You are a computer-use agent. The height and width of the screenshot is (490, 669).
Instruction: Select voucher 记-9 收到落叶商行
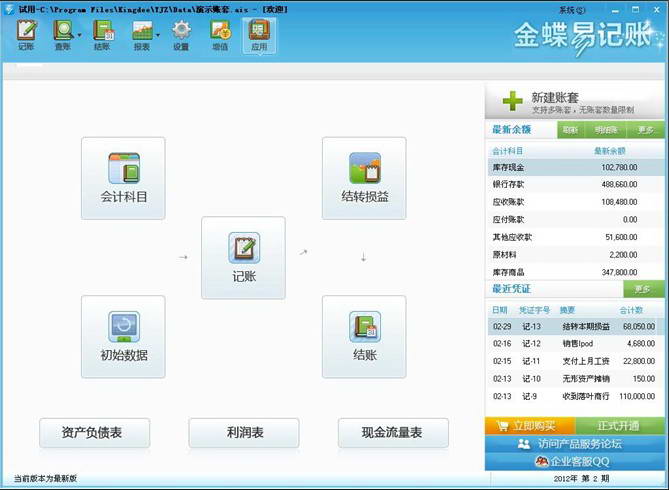coord(576,396)
